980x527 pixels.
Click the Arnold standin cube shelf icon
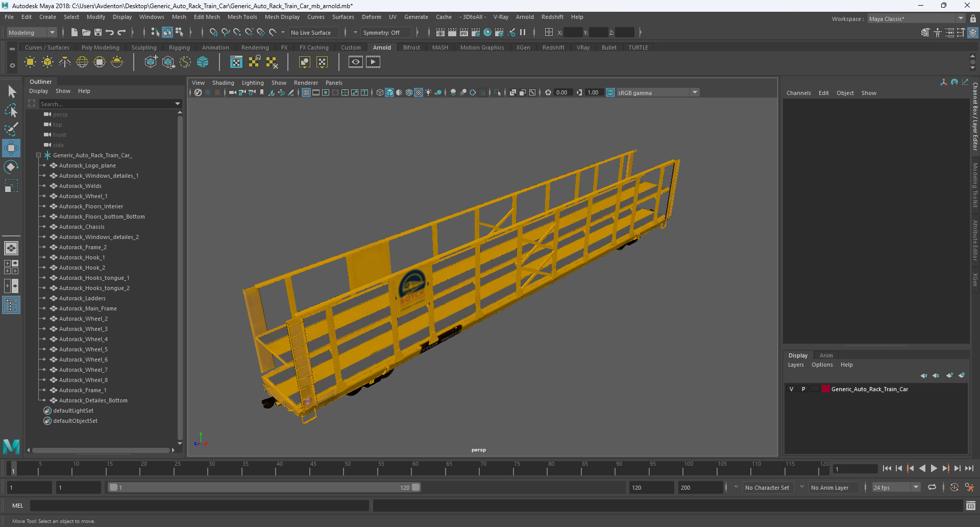tap(151, 62)
